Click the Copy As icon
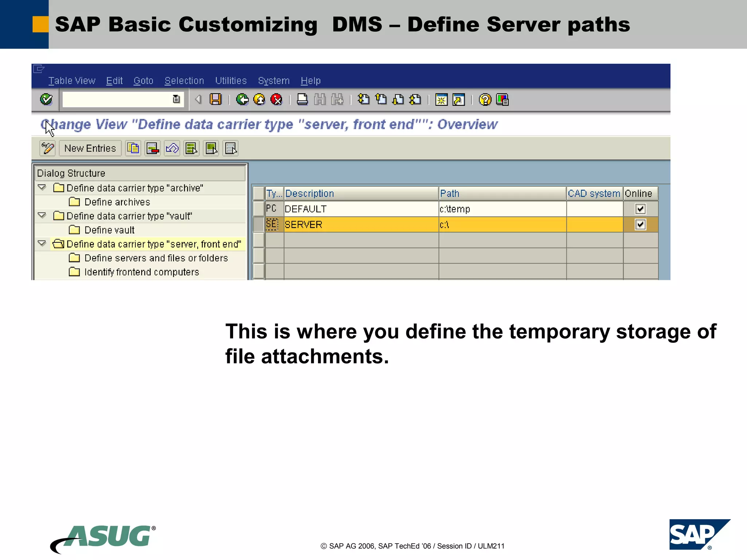This screenshot has height=560, width=747. (x=133, y=148)
